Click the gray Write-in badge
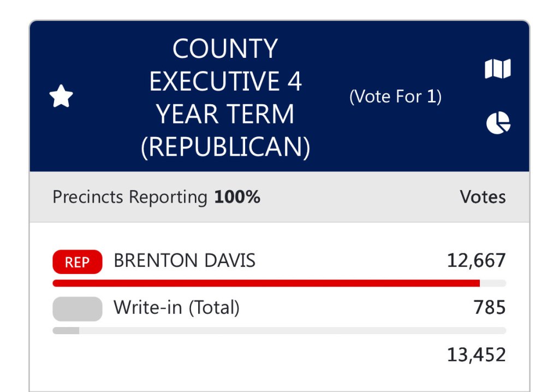 pos(77,308)
